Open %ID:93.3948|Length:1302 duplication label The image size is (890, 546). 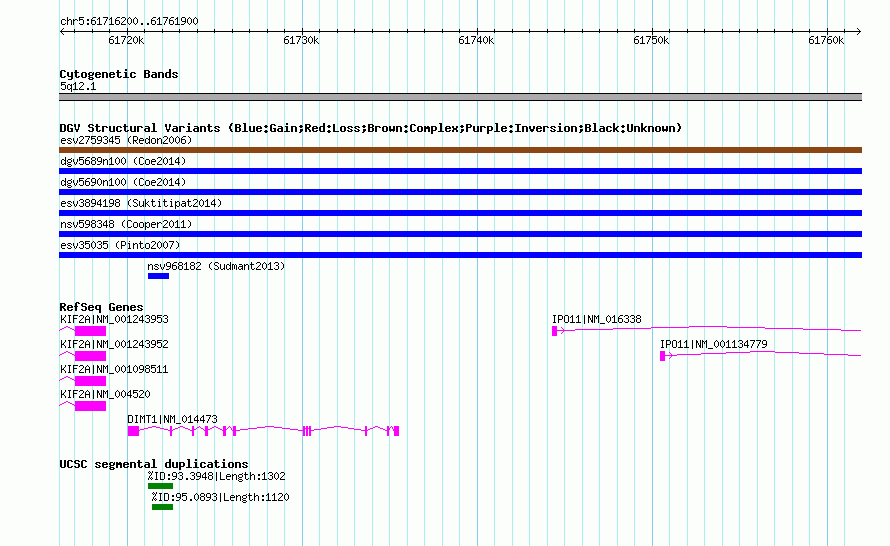pyautogui.click(x=216, y=476)
